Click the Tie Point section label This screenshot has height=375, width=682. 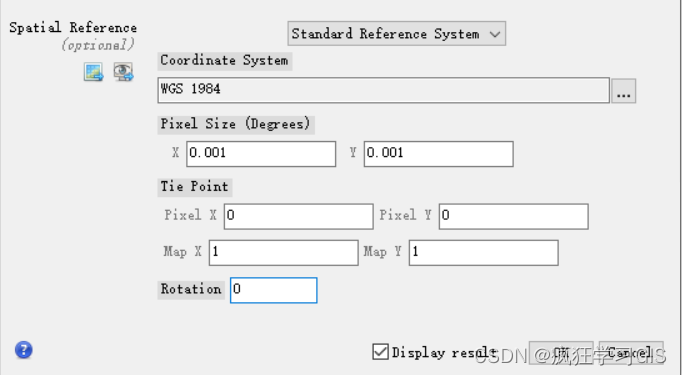point(194,187)
